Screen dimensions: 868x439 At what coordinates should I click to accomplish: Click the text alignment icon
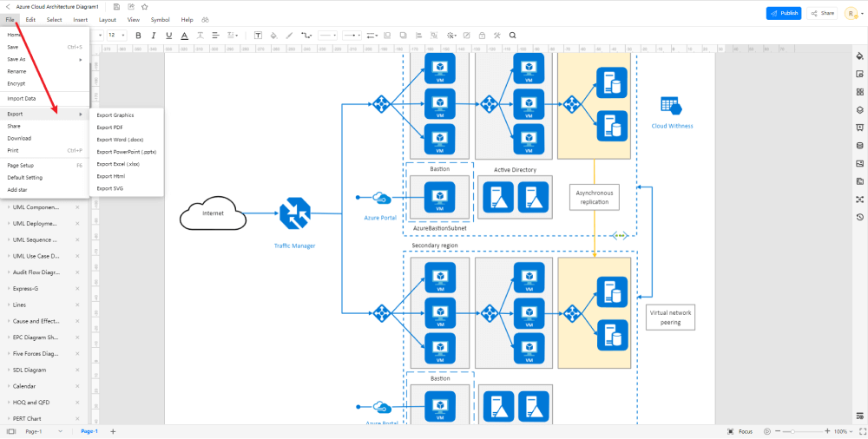(215, 36)
